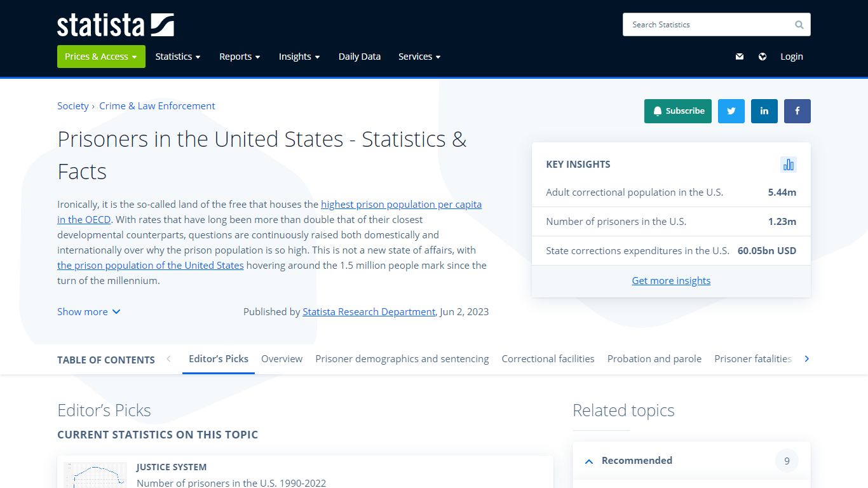Click the Login link

pos(792,57)
